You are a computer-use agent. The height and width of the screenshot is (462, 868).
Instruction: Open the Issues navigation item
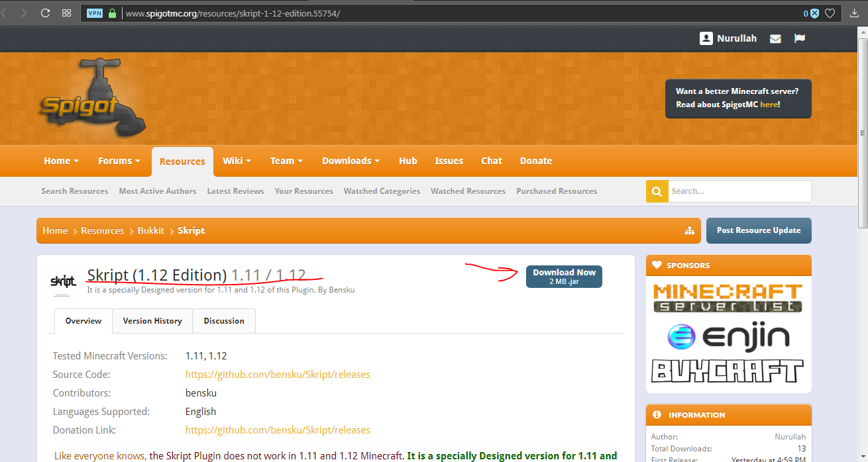pos(449,161)
